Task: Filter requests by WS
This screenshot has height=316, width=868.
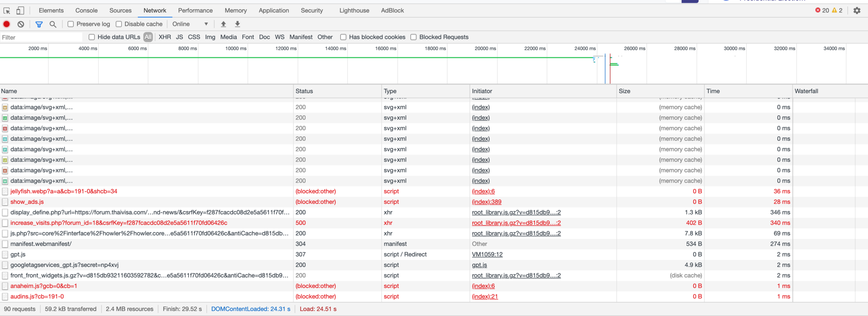Action: [280, 37]
